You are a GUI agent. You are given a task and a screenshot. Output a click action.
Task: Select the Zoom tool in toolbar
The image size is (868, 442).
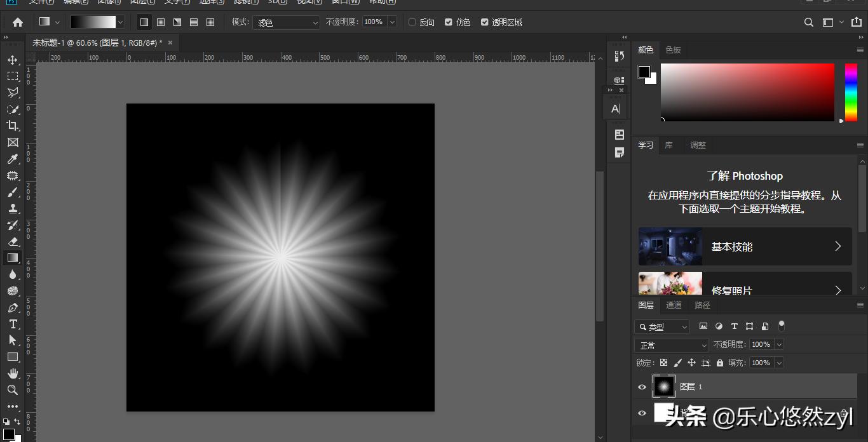tap(12, 390)
